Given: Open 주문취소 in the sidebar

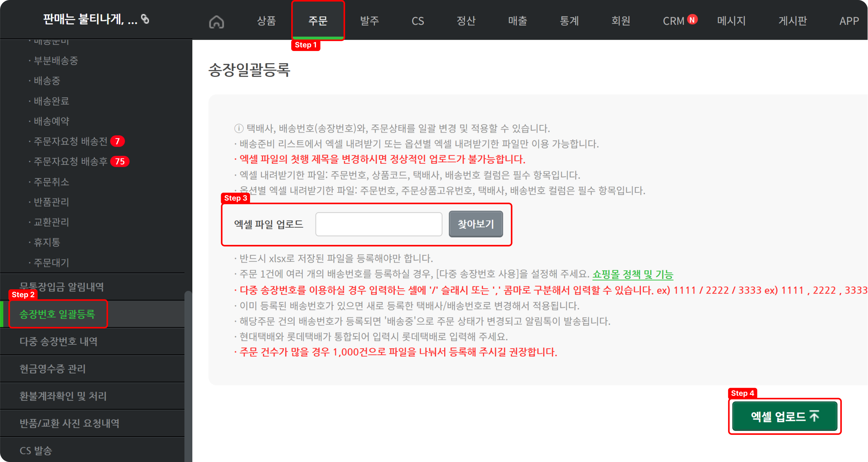Looking at the screenshot, I should [x=51, y=182].
